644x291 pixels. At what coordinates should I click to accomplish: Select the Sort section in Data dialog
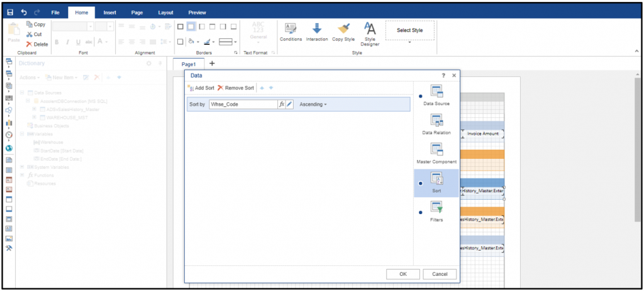click(436, 183)
